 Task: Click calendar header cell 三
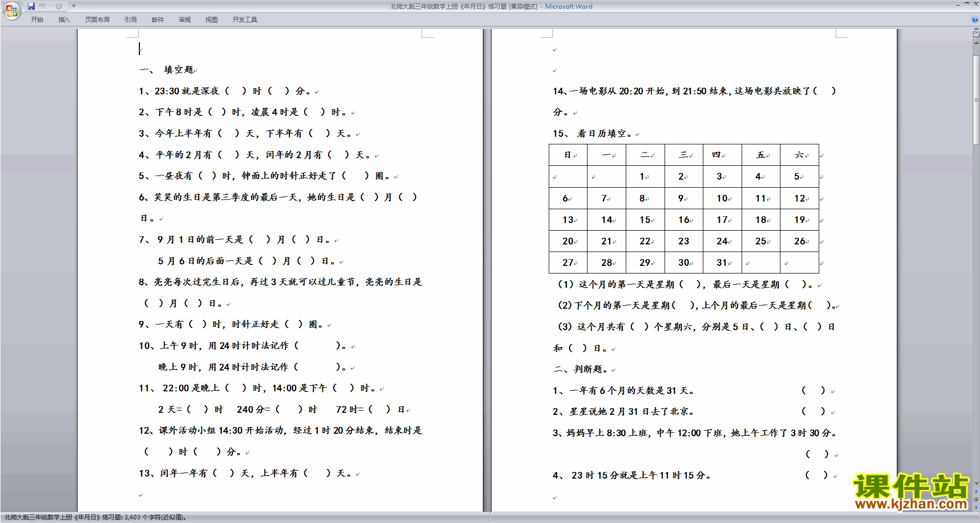683,155
